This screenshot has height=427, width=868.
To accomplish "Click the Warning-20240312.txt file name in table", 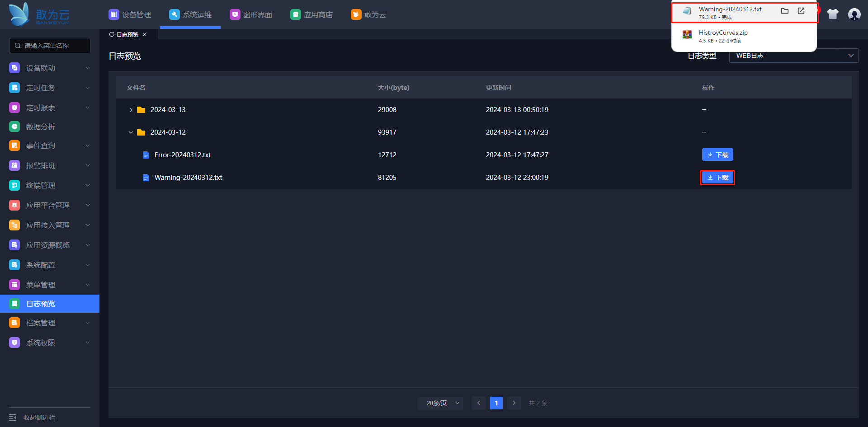I will [x=189, y=178].
